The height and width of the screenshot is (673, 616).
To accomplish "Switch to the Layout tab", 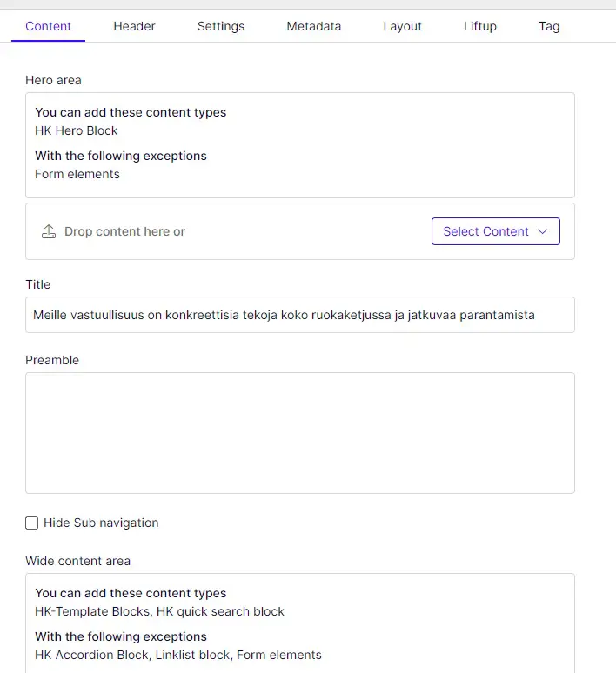I will pos(402,26).
